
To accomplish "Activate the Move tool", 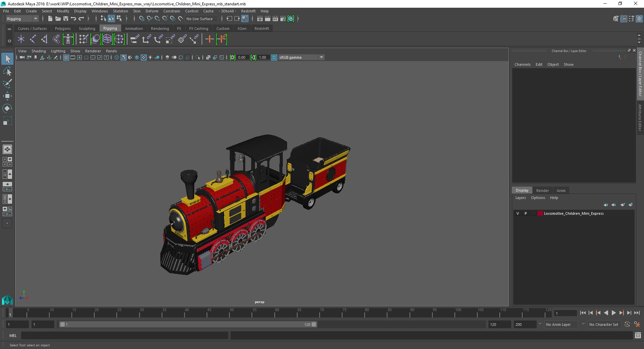I will click(7, 96).
